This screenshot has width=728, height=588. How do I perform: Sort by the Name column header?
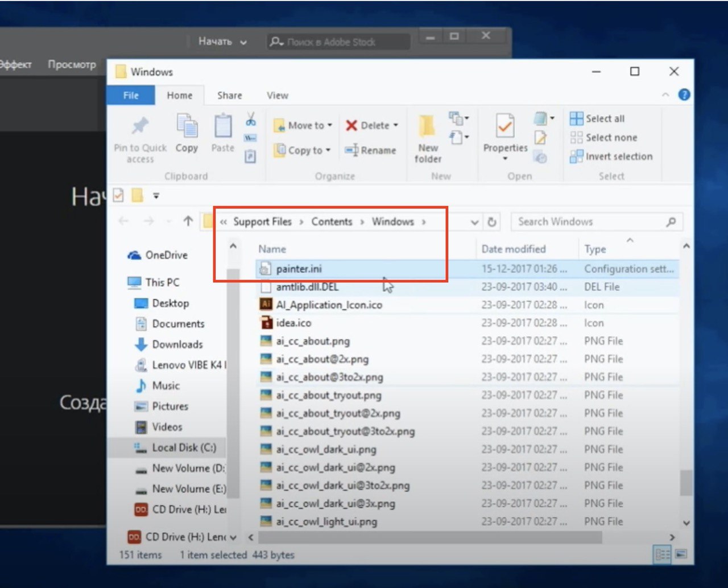pos(272,249)
